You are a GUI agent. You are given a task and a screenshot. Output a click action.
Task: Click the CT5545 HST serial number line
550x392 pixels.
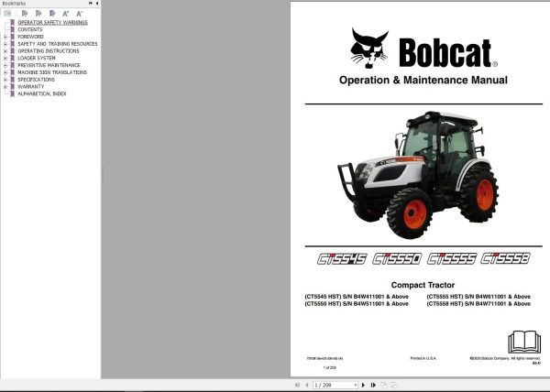pyautogui.click(x=357, y=297)
